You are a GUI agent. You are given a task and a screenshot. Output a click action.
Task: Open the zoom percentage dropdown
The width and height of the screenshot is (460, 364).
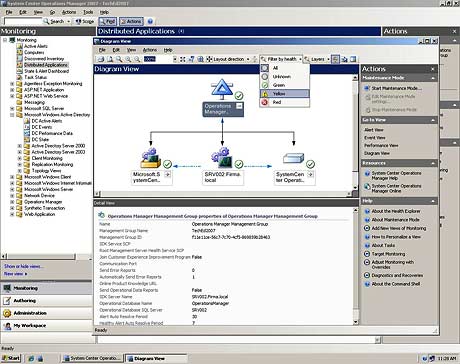click(175, 59)
